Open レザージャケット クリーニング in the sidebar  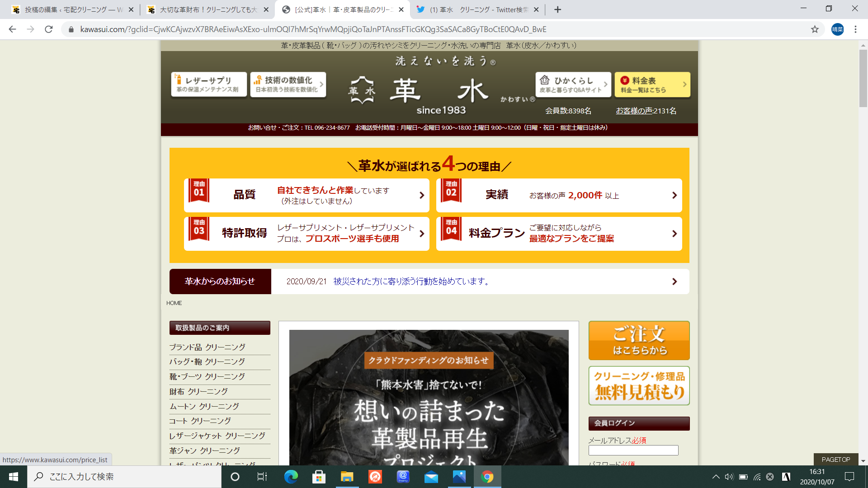tap(217, 436)
